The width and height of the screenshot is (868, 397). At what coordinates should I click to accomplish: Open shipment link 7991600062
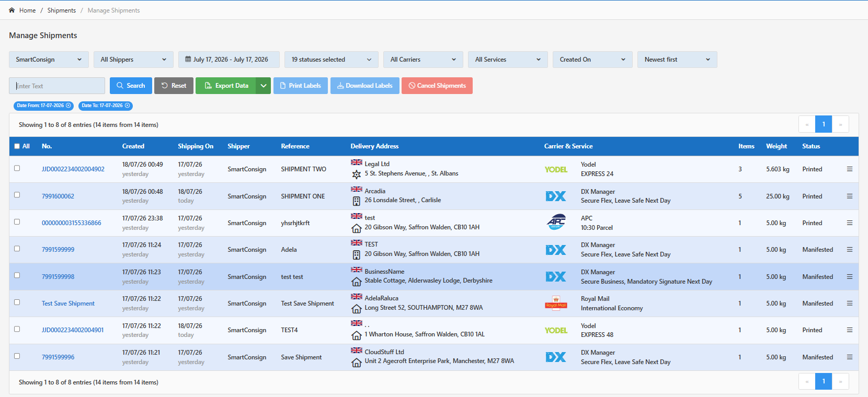(x=58, y=196)
